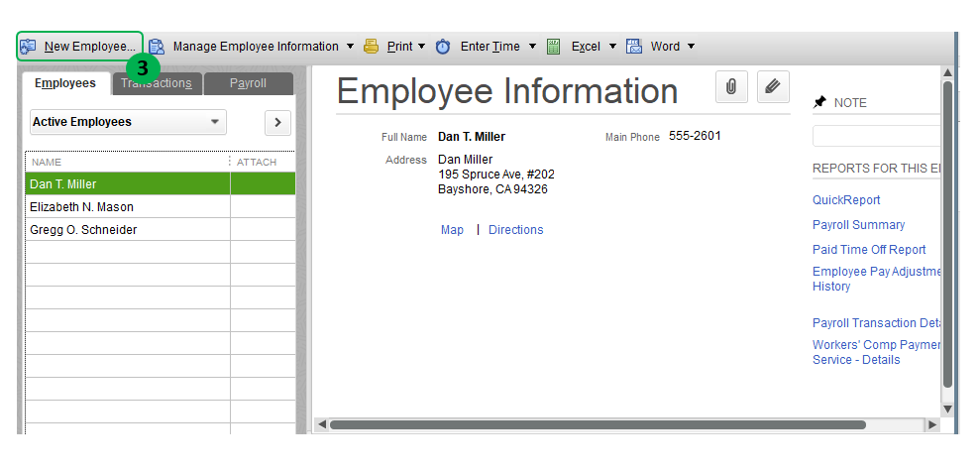Viewport: 980px width, 470px height.
Task: Click the expand list arrow button
Action: click(278, 123)
